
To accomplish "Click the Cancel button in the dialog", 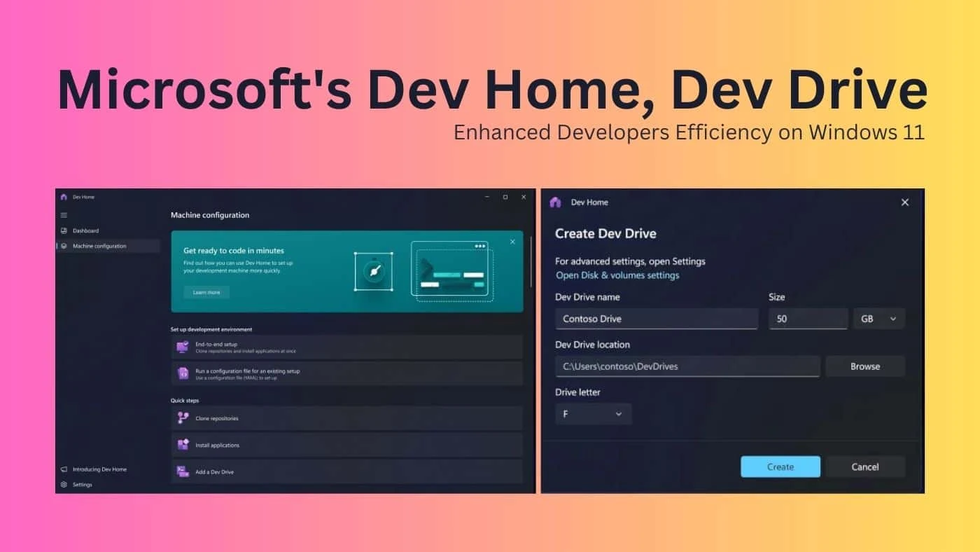I will tap(865, 467).
